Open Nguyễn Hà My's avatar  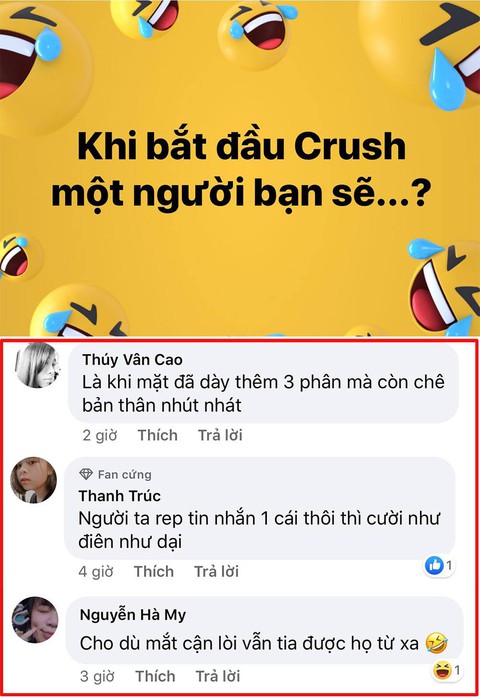pyautogui.click(x=35, y=620)
